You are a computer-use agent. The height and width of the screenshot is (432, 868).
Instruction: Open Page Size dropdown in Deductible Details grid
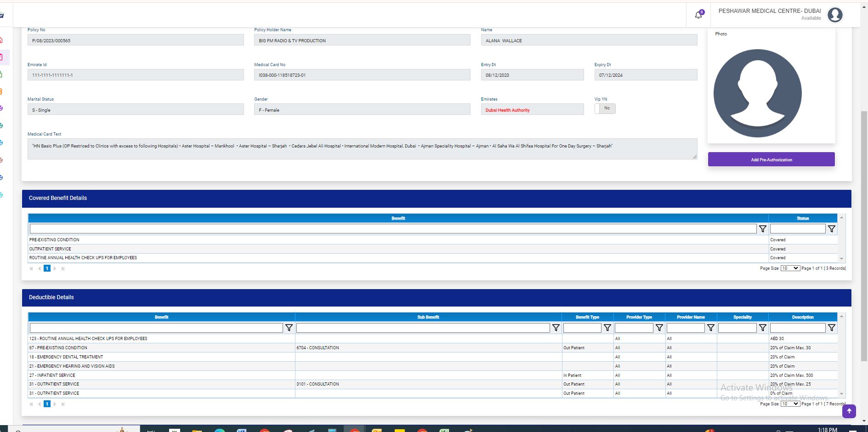pos(790,404)
